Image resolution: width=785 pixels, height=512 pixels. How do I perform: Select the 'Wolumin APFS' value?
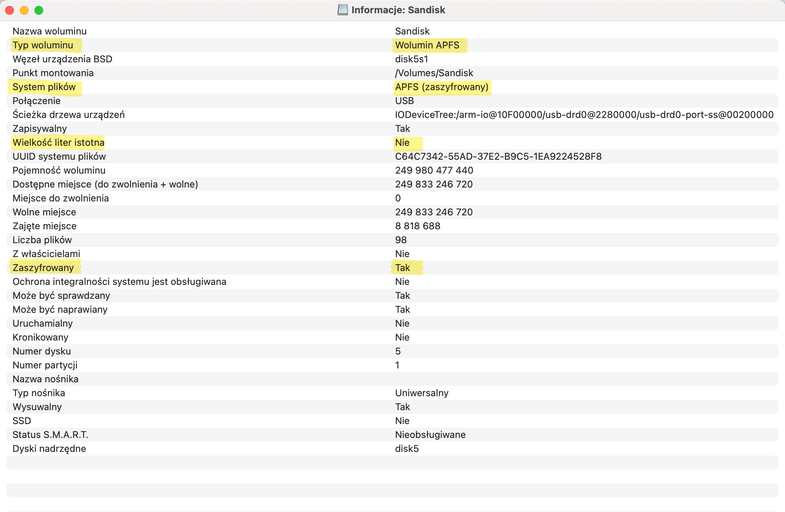[427, 45]
